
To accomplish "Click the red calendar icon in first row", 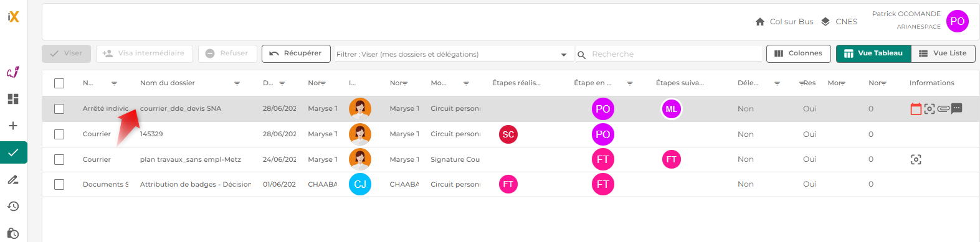I will [x=916, y=109].
